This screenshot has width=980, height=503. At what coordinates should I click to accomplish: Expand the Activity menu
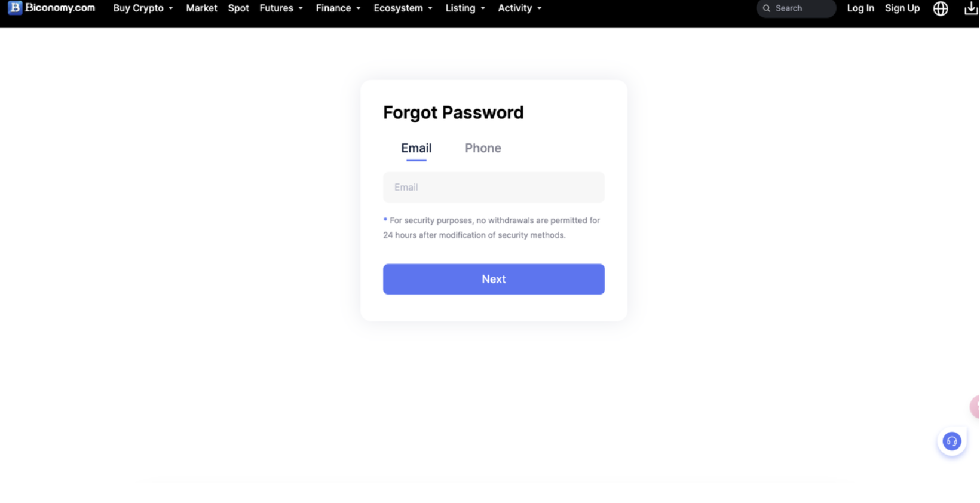coord(519,8)
